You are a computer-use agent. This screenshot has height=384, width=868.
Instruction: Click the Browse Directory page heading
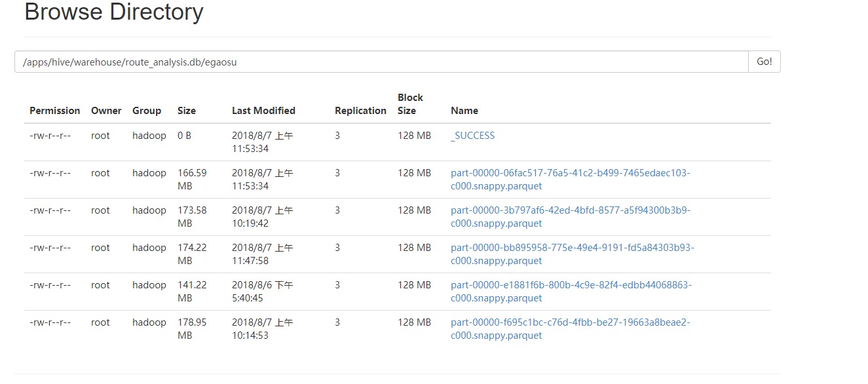[x=114, y=12]
